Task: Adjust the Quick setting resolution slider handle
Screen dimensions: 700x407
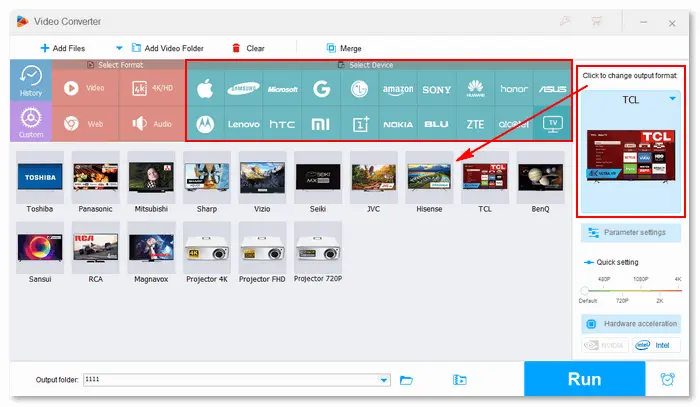Action: (x=584, y=291)
